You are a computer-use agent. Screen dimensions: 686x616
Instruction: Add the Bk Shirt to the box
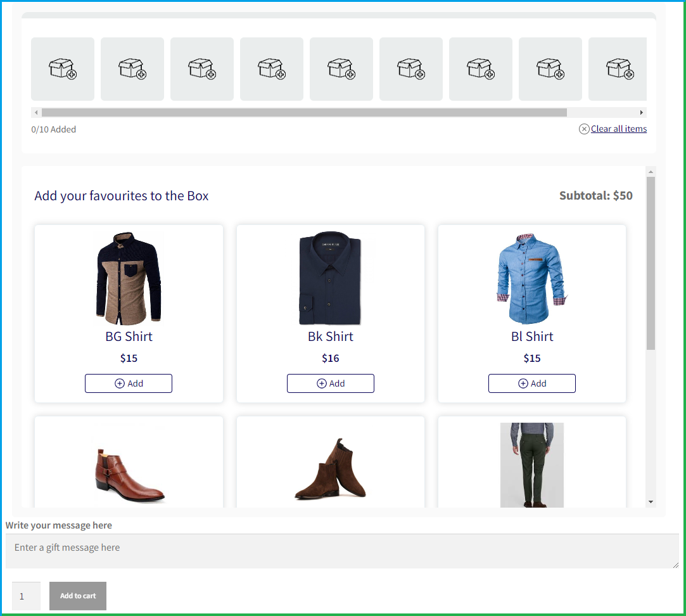click(x=330, y=383)
